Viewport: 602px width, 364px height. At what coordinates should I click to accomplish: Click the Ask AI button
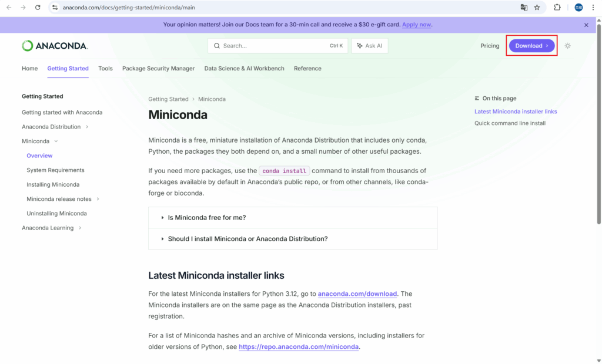click(x=370, y=46)
